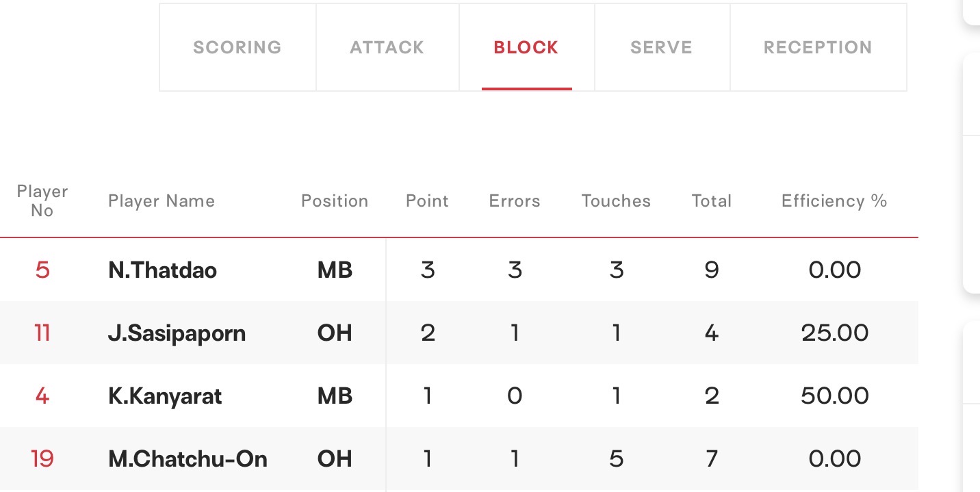Sort by Efficiency % column header
The image size is (980, 492).
tap(834, 201)
